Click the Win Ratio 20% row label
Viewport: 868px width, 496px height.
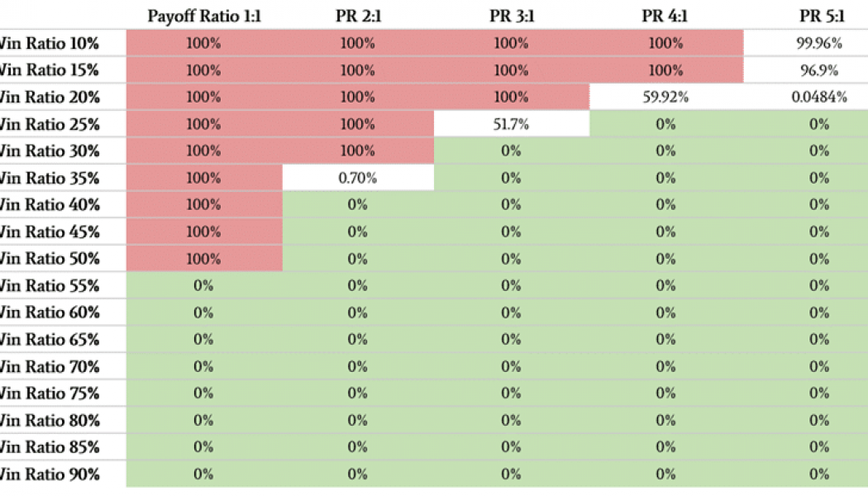click(50, 97)
